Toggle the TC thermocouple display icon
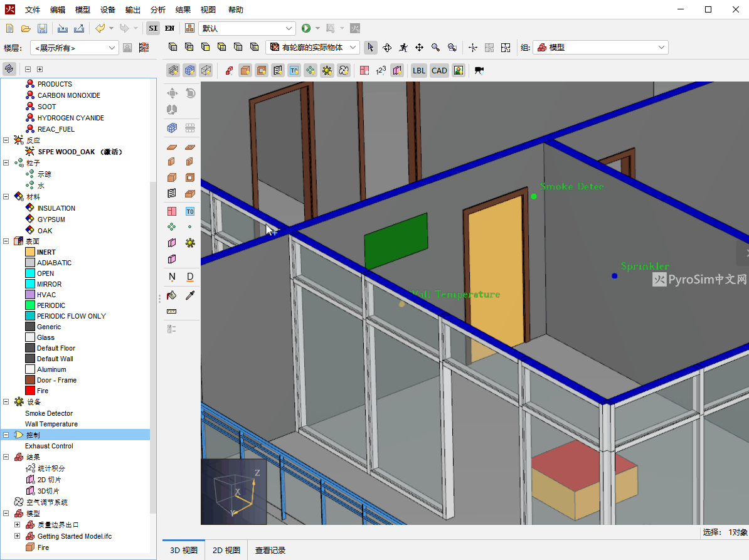Viewport: 749px width, 560px height. (x=294, y=71)
